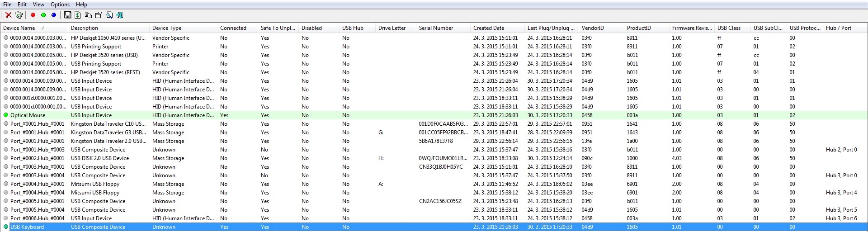This screenshot has height=232, width=868.
Task: Click the copy selected items icon
Action: point(88,15)
